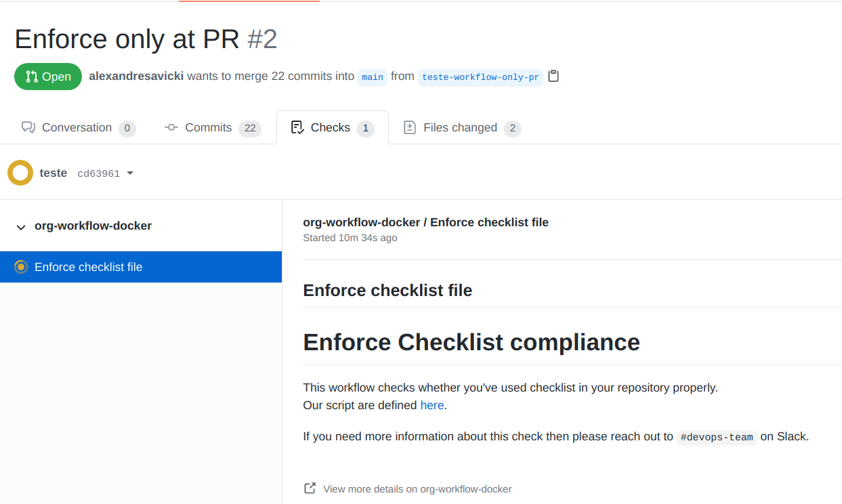The image size is (842, 504).
Task: Select the Checks tab
Action: [x=332, y=128]
